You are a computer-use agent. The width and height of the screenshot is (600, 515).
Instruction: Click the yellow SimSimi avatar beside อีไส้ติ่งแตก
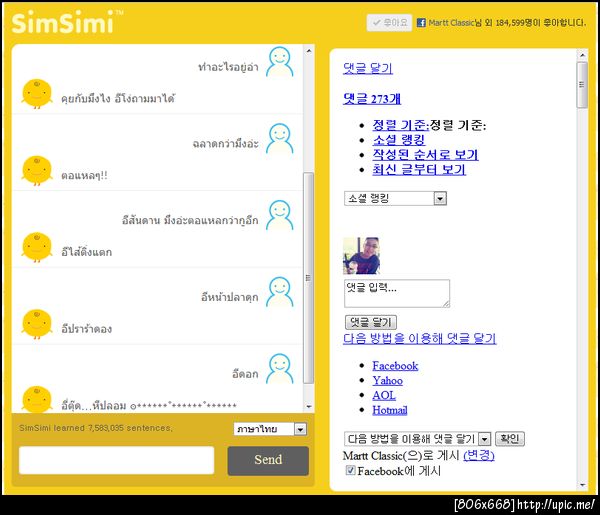37,248
